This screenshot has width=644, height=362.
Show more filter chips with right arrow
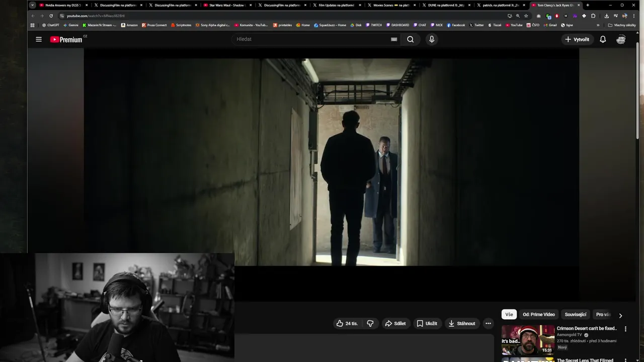pyautogui.click(x=620, y=315)
